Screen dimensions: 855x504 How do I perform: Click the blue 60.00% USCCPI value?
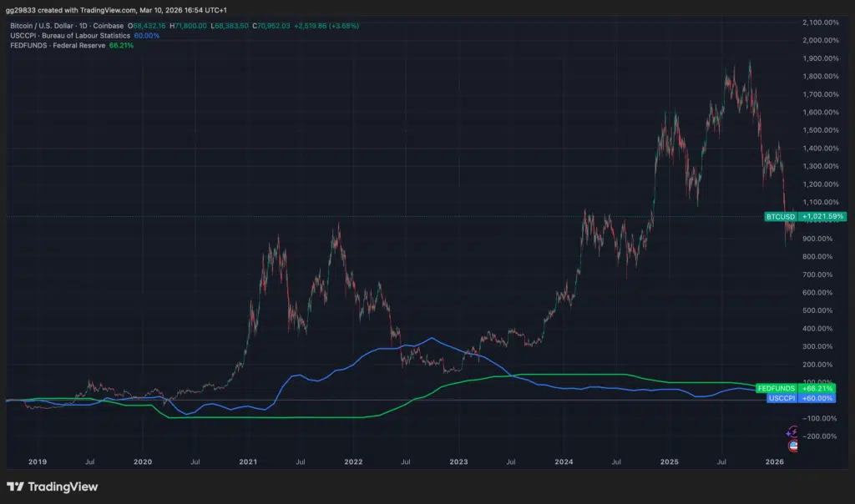tap(148, 36)
